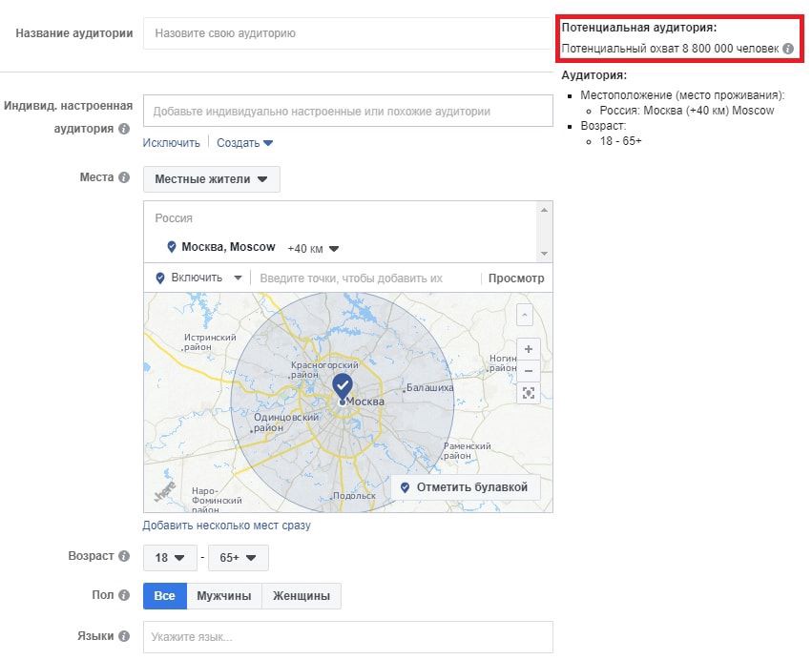Click Добавить несколько мест сразу link
This screenshot has width=812, height=660.
[x=226, y=526]
